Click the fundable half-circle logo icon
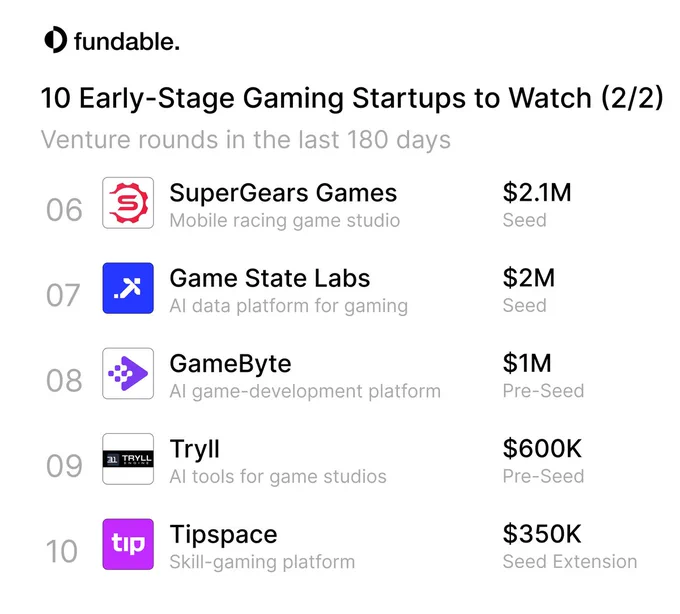The width and height of the screenshot is (680, 614). coord(56,40)
